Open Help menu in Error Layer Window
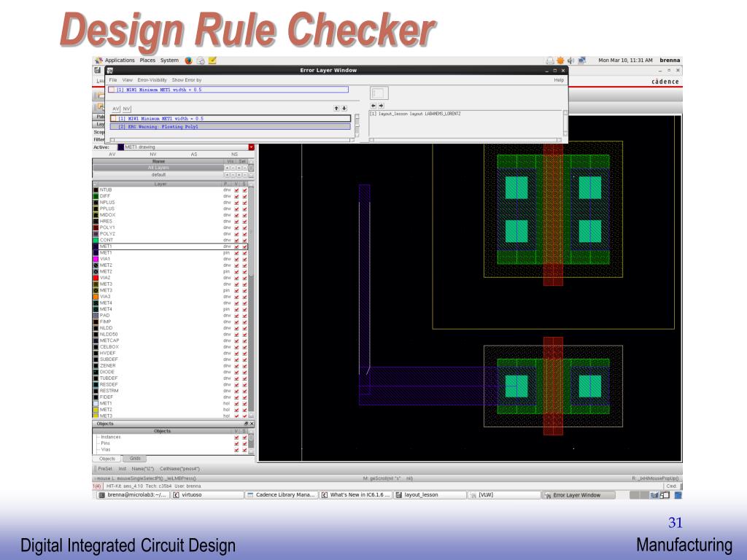Image resolution: width=747 pixels, height=560 pixels. [559, 80]
